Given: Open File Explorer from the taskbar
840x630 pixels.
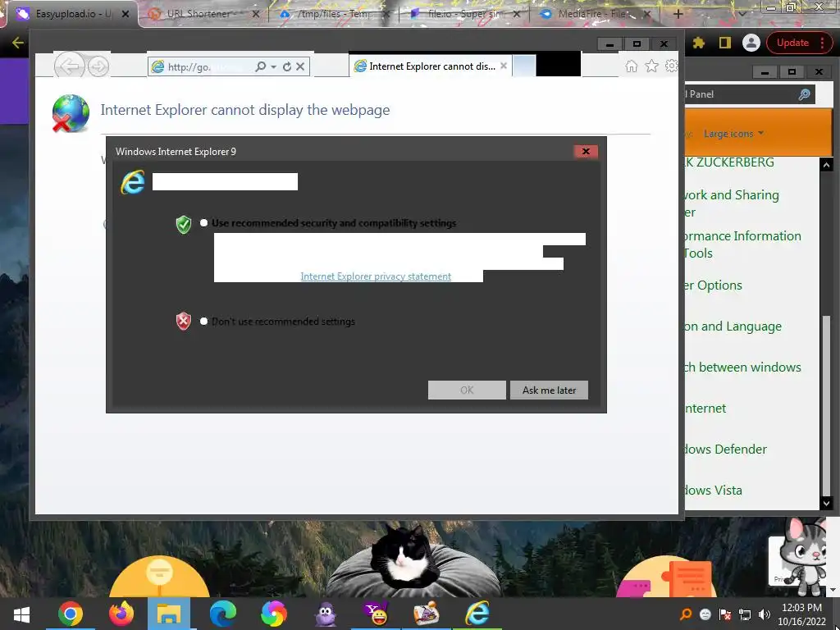Looking at the screenshot, I should point(169,614).
